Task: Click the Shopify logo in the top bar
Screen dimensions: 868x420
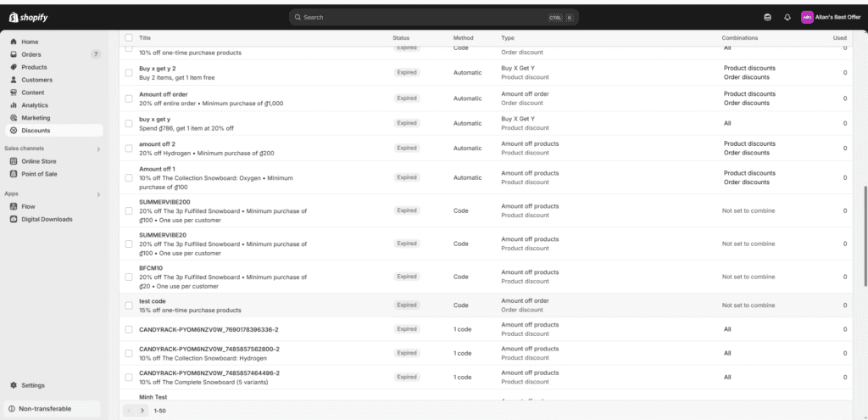Action: 27,16
